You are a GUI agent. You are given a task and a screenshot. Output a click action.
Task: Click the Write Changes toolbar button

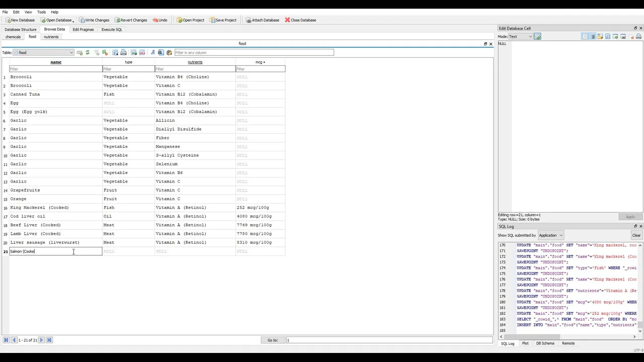point(94,20)
